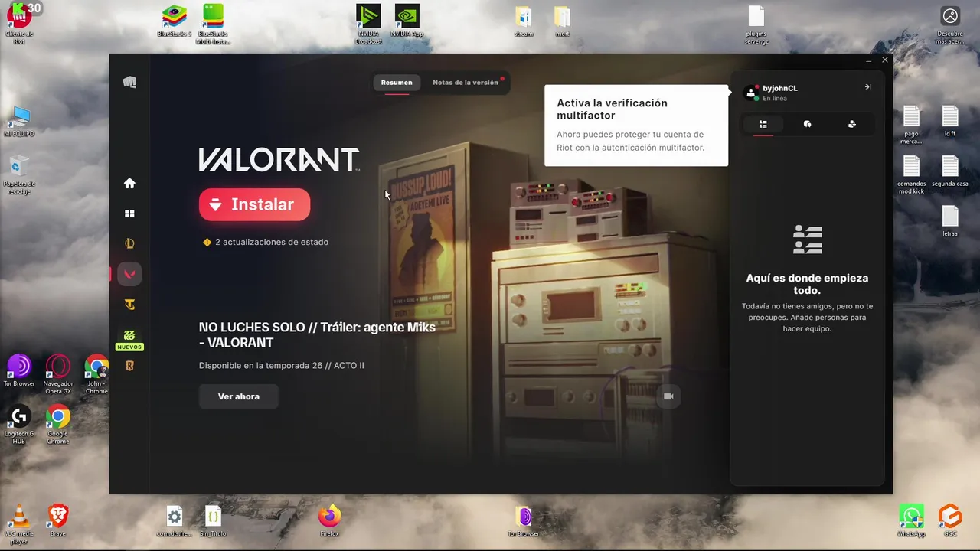Viewport: 980px width, 551px height.
Task: Select MI EQUIPO desktop icon
Action: coord(19,121)
